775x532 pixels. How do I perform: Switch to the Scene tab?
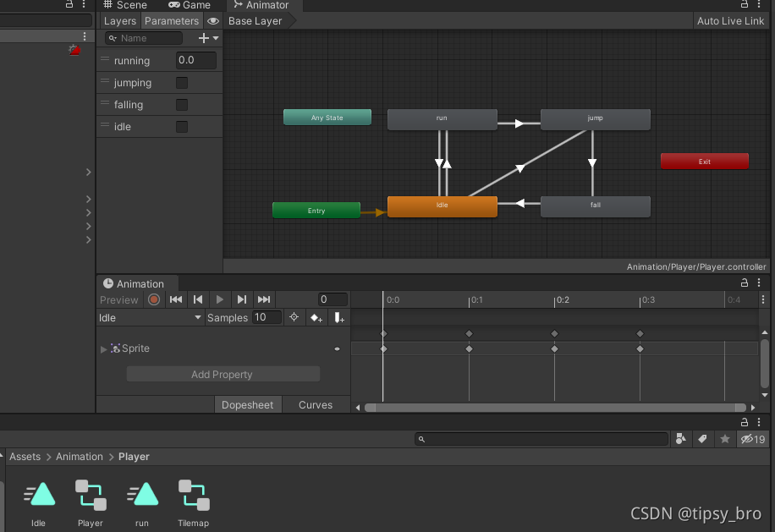coord(125,5)
